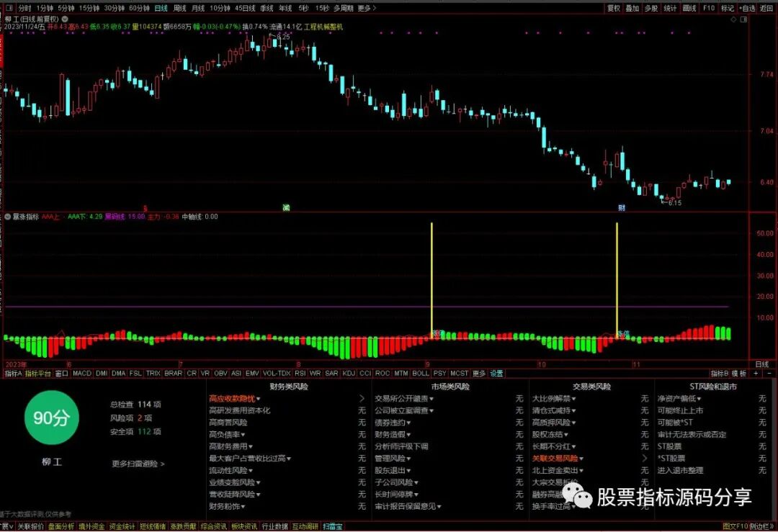The image size is (778, 532).
Task: Select the BOLL indicator
Action: (x=420, y=374)
